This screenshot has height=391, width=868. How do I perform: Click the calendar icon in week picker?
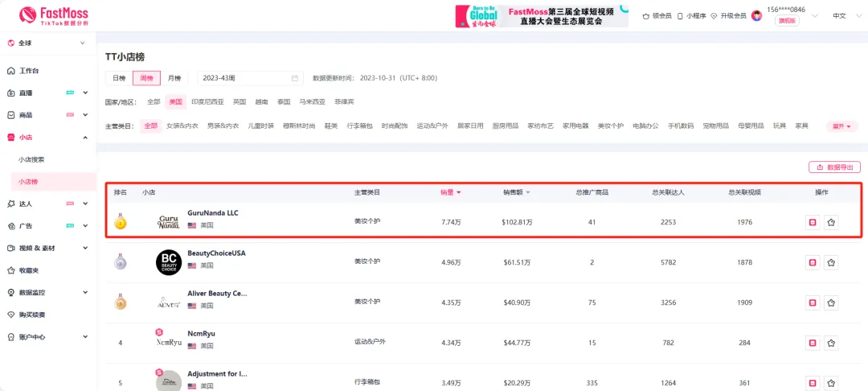[295, 78]
